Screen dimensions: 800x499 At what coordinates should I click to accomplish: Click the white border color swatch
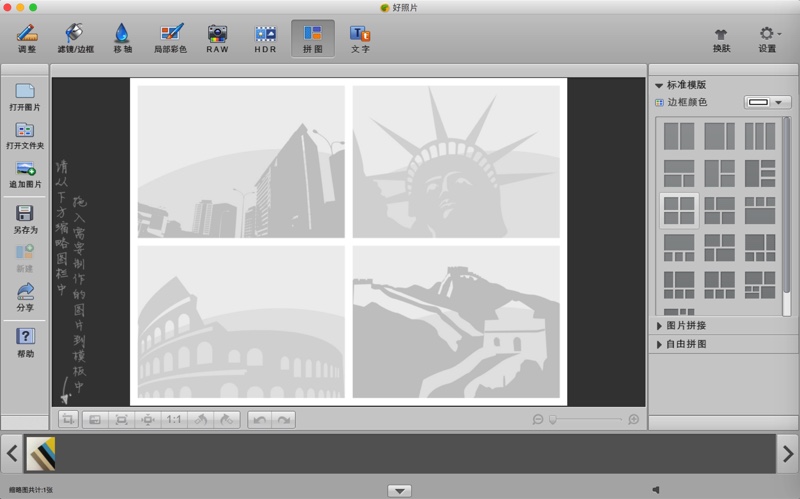click(758, 102)
